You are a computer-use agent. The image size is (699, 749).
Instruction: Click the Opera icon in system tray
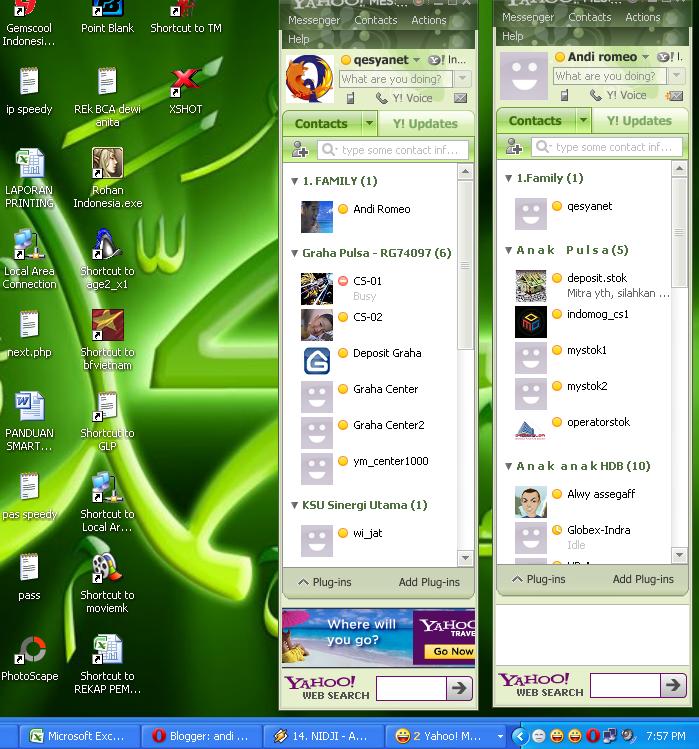(592, 736)
